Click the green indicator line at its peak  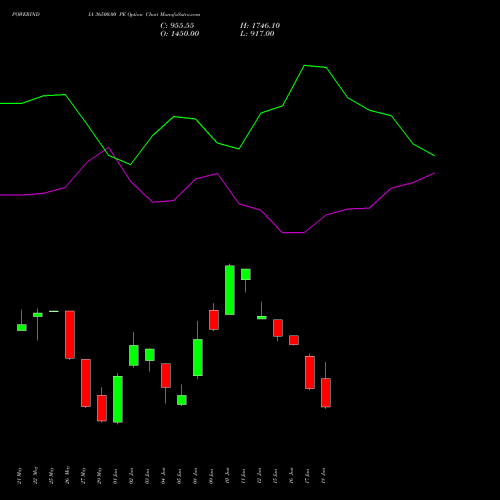[x=305, y=66]
